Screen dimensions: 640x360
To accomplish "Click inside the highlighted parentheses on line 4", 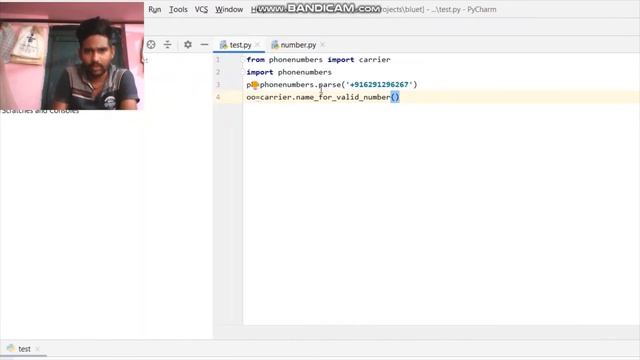I will [395, 97].
